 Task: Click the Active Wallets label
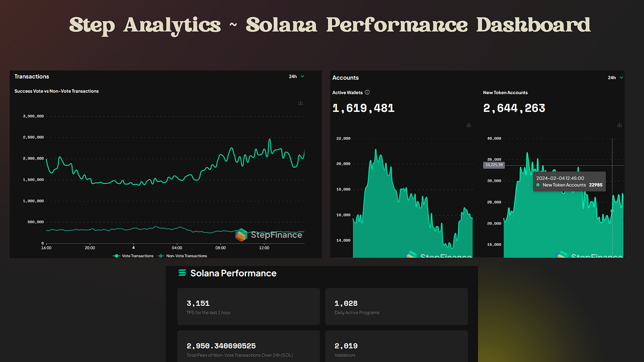[348, 92]
